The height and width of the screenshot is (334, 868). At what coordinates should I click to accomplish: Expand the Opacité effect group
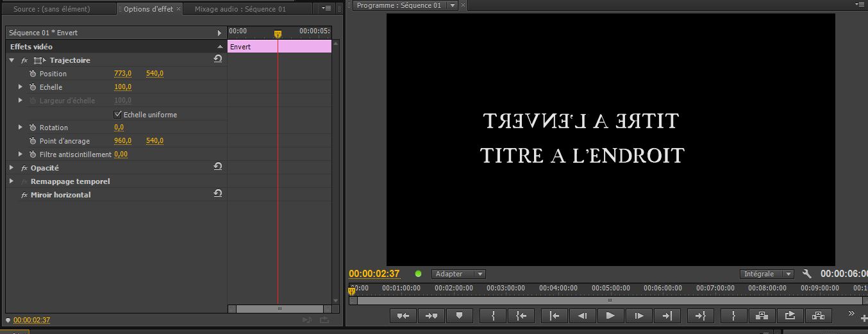[12, 168]
